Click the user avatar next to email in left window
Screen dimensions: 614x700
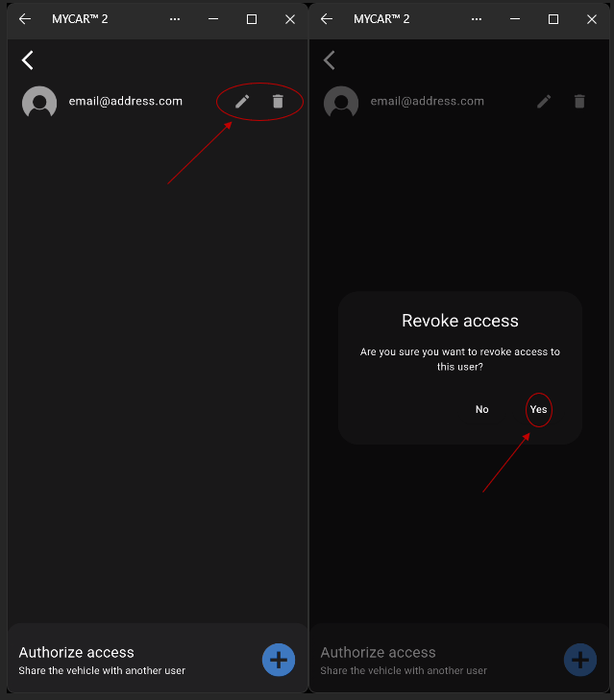tap(39, 102)
